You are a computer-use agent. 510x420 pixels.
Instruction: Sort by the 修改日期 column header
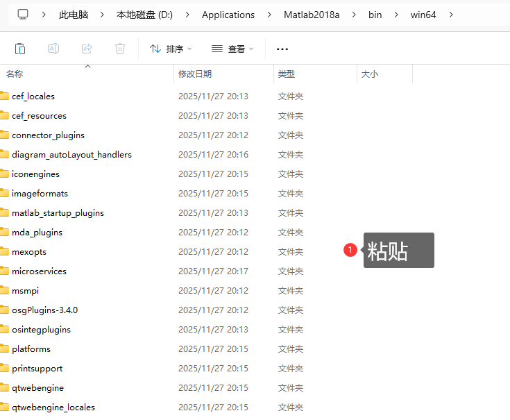pos(195,74)
